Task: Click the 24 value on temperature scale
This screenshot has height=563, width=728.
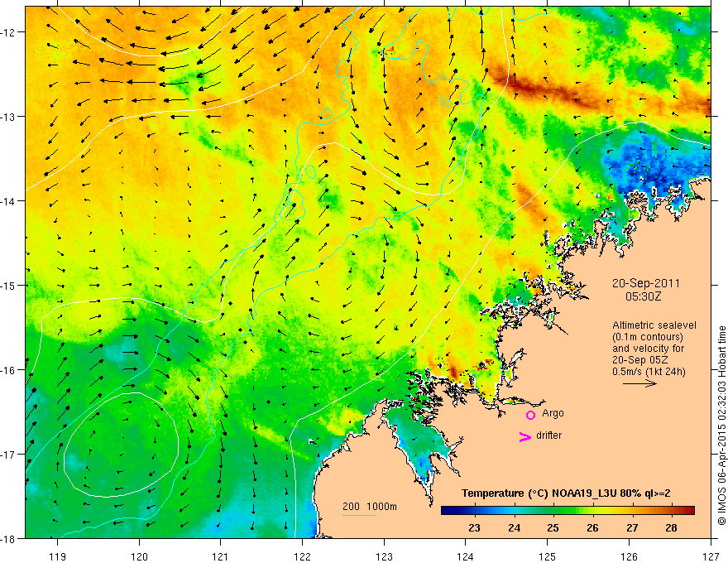Action: click(x=514, y=528)
